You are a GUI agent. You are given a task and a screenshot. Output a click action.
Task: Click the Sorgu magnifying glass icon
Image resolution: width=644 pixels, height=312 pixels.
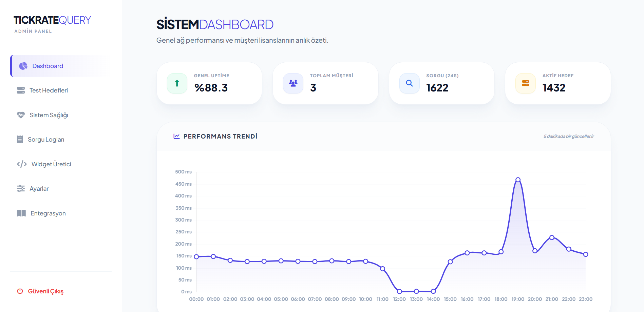click(x=409, y=83)
